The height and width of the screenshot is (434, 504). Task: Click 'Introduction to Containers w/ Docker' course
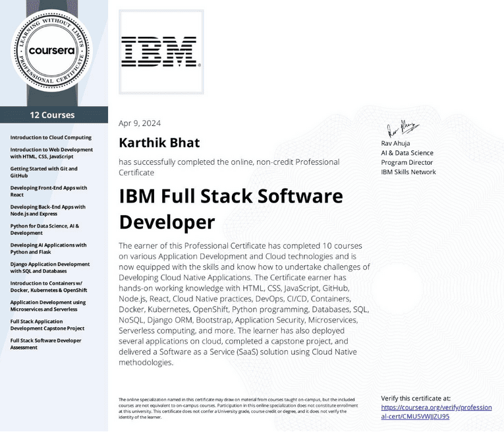click(x=49, y=287)
